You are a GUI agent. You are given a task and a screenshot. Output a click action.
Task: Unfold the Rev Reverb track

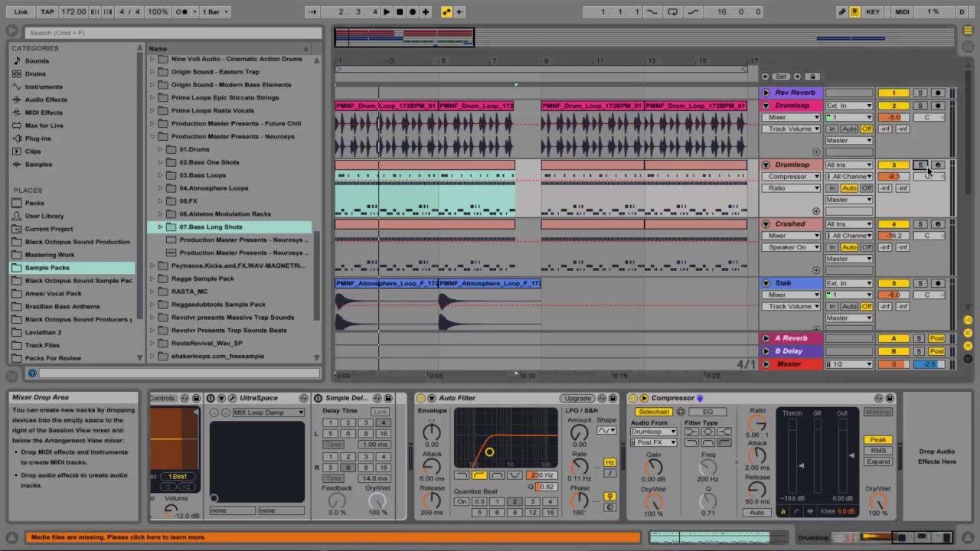(x=766, y=93)
